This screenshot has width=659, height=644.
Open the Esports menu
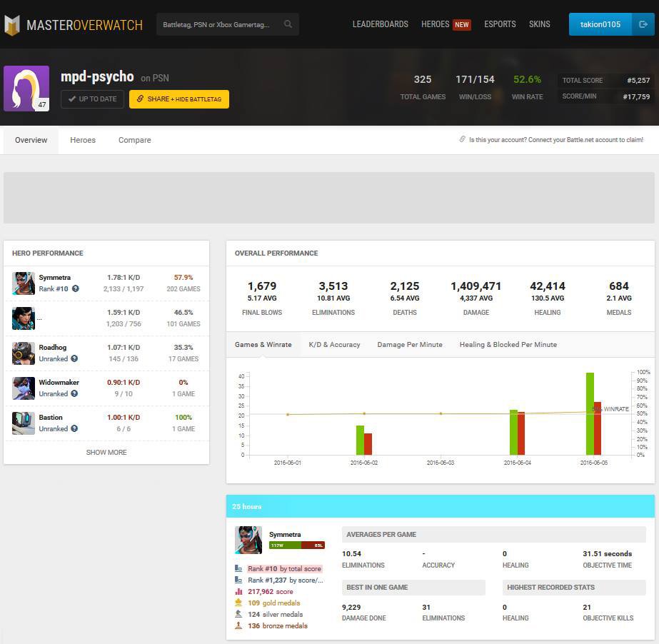point(500,24)
